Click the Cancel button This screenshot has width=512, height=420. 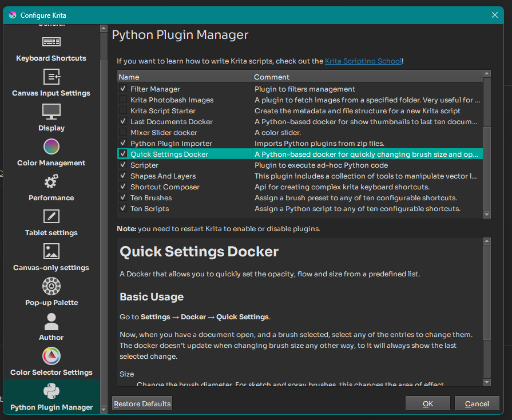tap(477, 403)
